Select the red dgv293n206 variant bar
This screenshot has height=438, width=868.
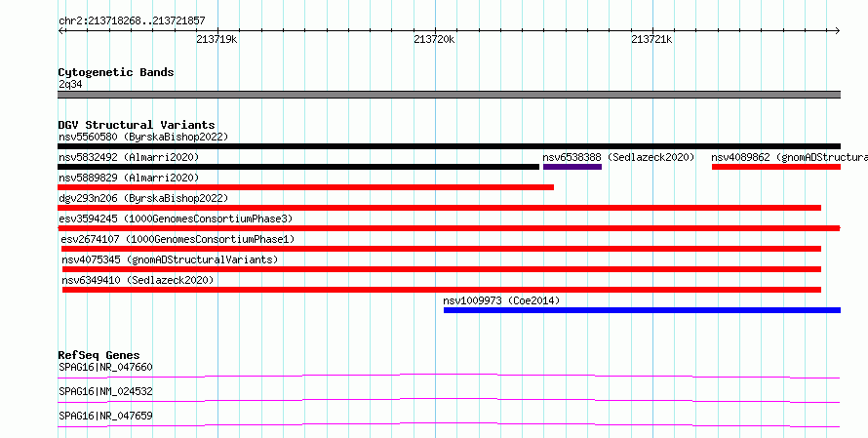[440, 208]
